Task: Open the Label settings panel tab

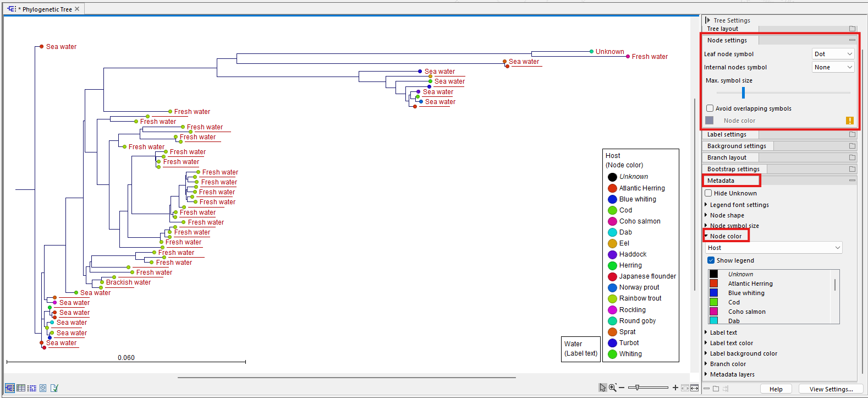Action: [727, 134]
